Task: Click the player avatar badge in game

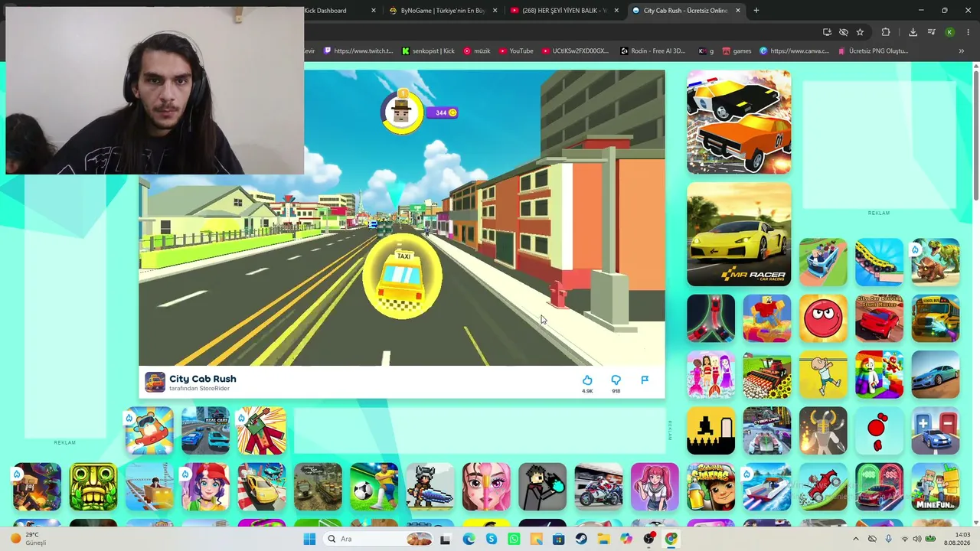Action: coord(401,112)
